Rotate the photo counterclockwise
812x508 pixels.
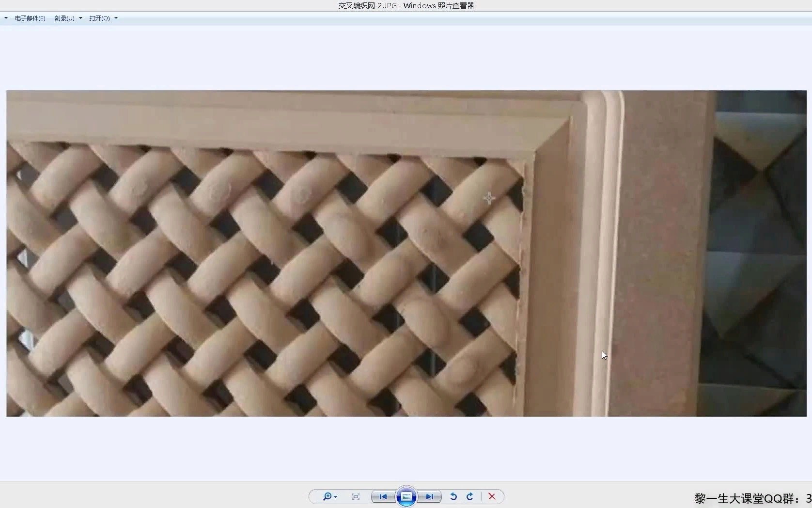click(453, 496)
